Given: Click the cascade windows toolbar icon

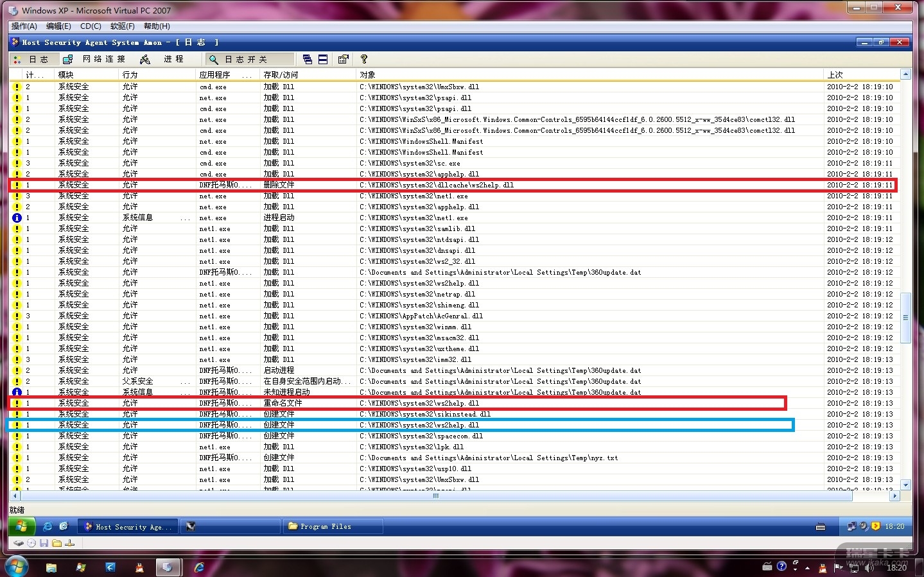Looking at the screenshot, I should coord(307,59).
